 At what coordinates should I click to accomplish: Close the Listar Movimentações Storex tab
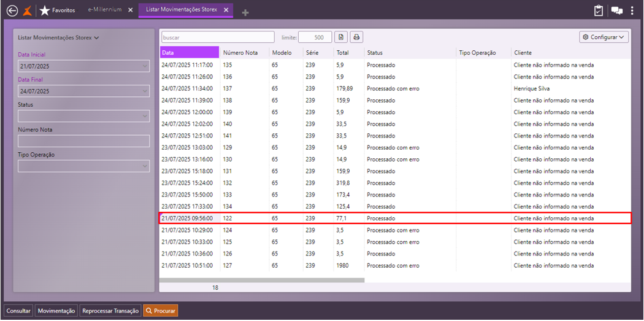(226, 10)
